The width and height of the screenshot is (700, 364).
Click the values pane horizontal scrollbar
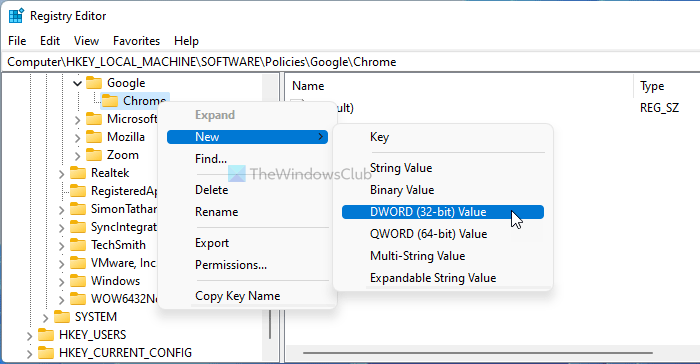point(478,353)
